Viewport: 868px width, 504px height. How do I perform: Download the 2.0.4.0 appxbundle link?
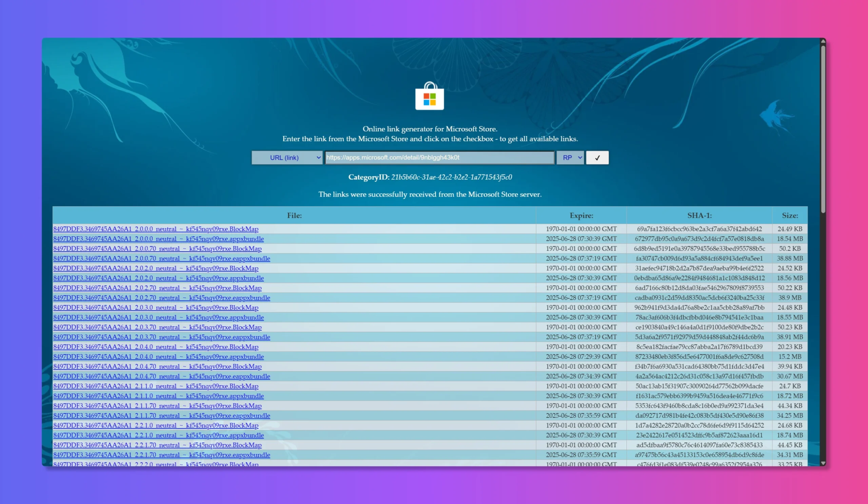coord(158,356)
